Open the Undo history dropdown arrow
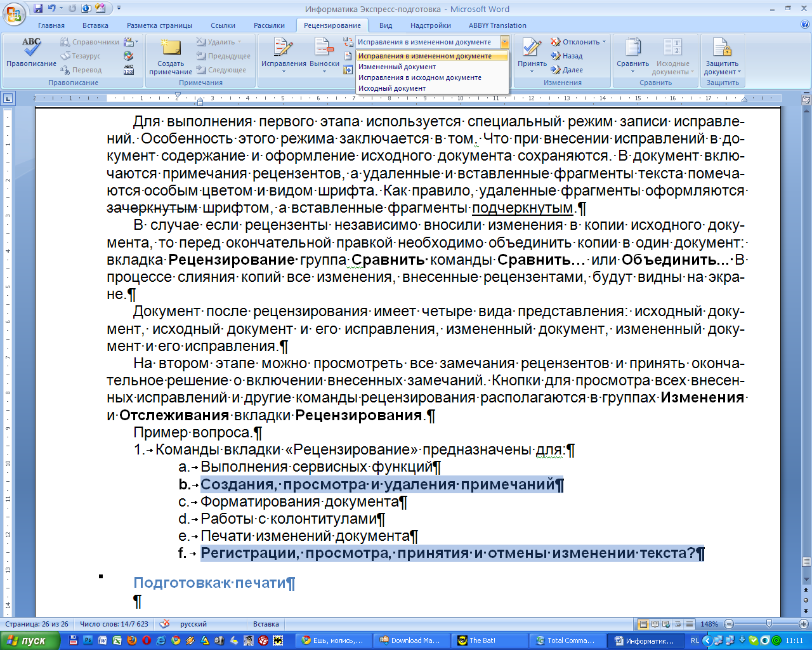 tap(61, 9)
